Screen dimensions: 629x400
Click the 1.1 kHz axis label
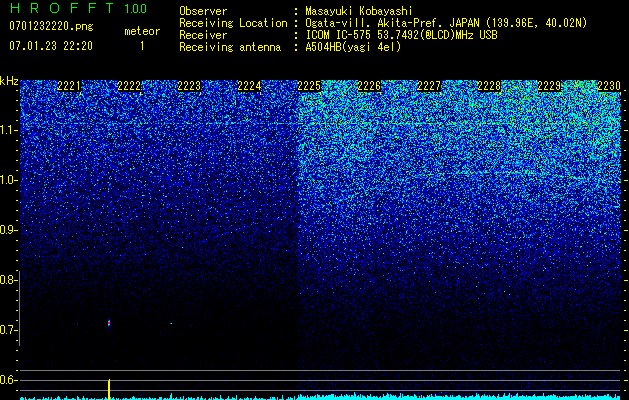(x=9, y=130)
